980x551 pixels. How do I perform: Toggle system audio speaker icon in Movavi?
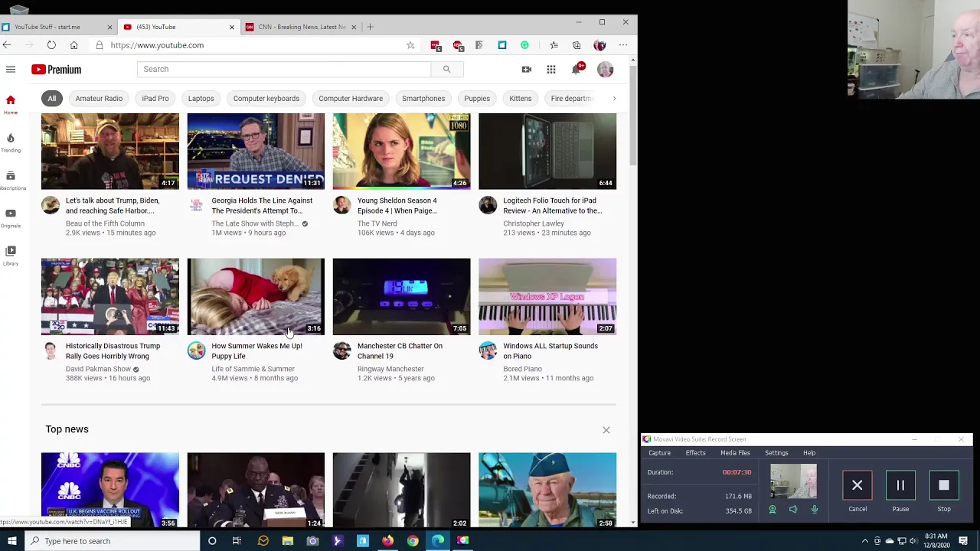[793, 510]
